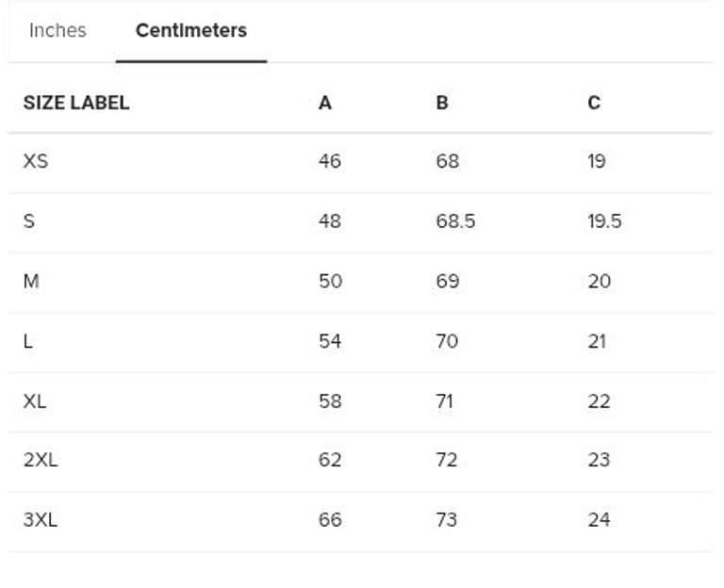
Task: Click the SIZE LABEL column header
Action: click(76, 103)
